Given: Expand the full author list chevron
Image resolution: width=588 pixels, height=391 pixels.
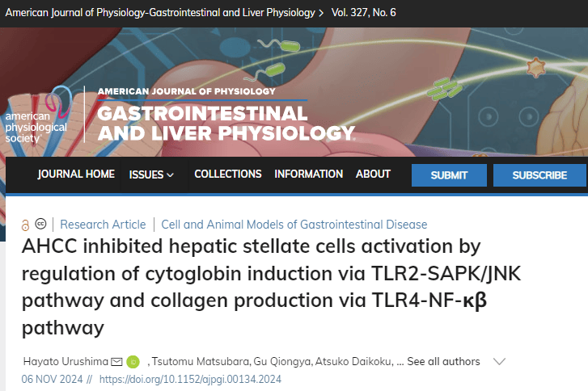Looking at the screenshot, I should (499, 361).
